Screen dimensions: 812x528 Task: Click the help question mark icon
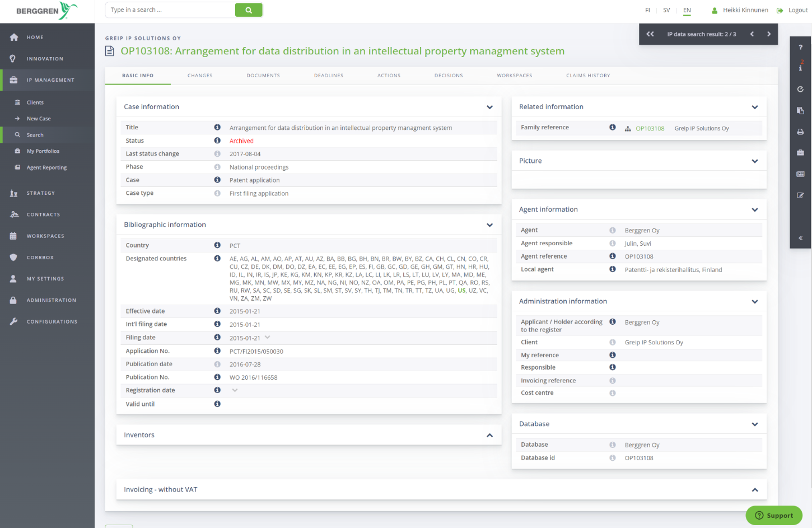[x=800, y=48]
